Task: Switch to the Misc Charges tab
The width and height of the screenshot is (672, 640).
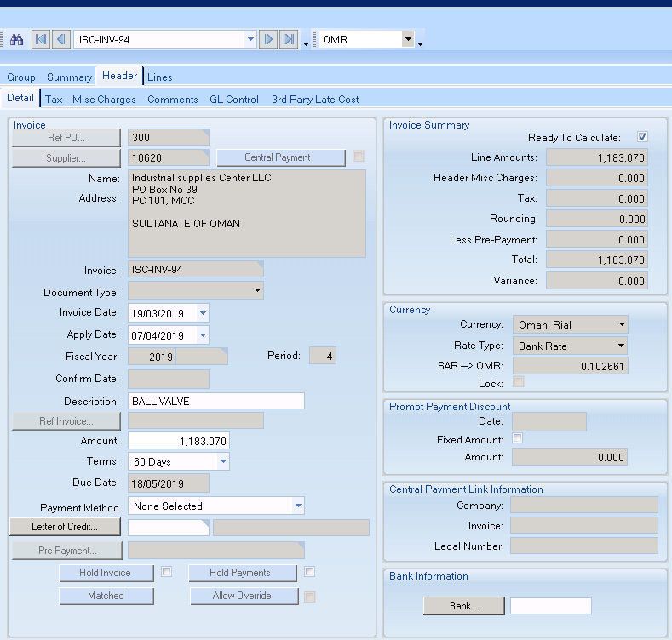Action: tap(104, 100)
